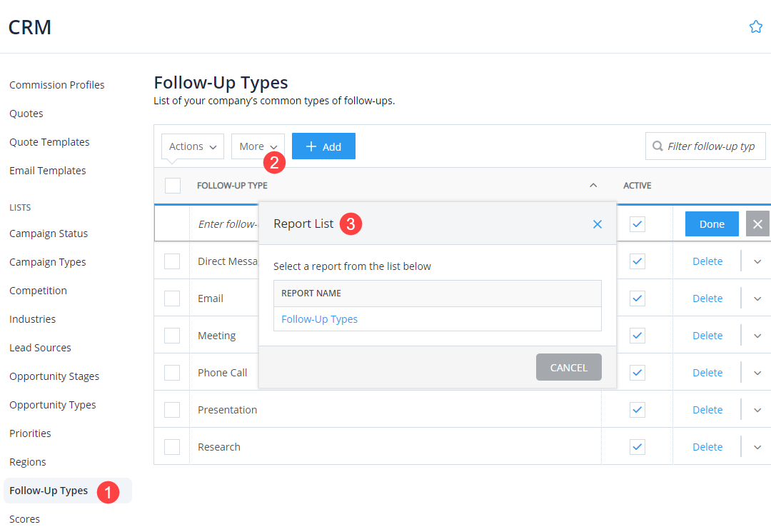Check the Meeting row selection checkbox

coord(172,335)
